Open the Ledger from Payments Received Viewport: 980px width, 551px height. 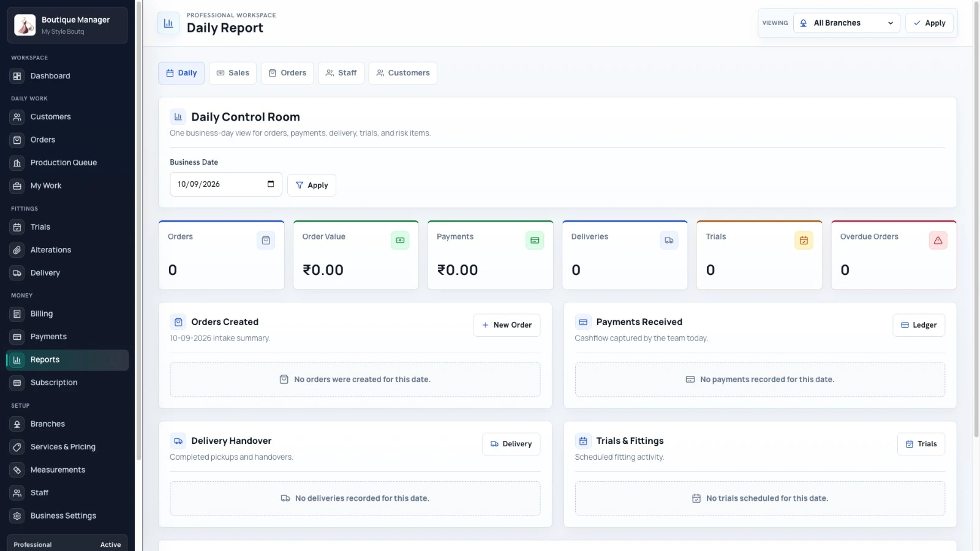919,325
